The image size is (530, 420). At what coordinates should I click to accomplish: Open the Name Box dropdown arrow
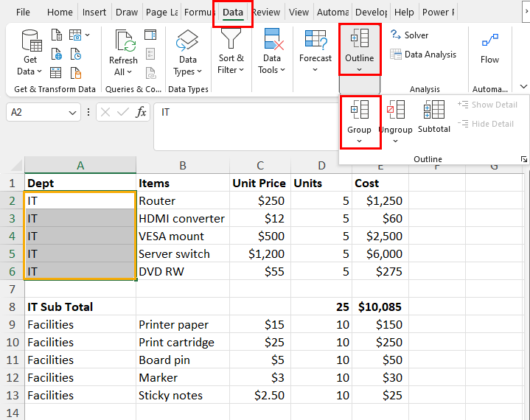(x=72, y=113)
